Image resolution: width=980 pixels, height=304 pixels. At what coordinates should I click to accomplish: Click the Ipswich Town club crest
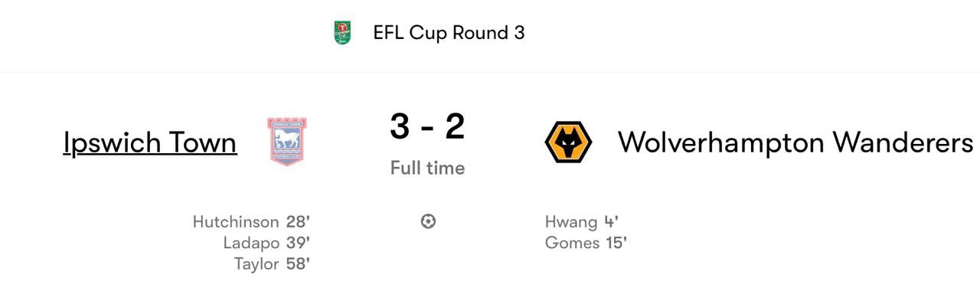tap(287, 142)
